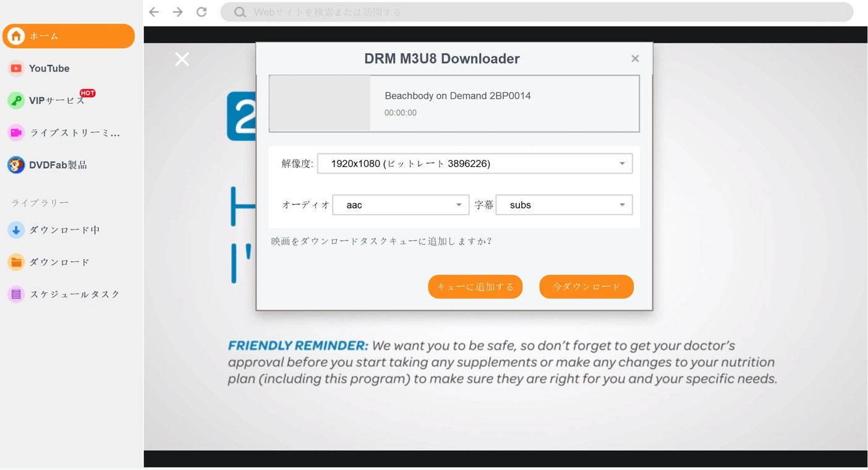Click the download queue confirmation question text
The image size is (868, 470).
[x=381, y=241]
